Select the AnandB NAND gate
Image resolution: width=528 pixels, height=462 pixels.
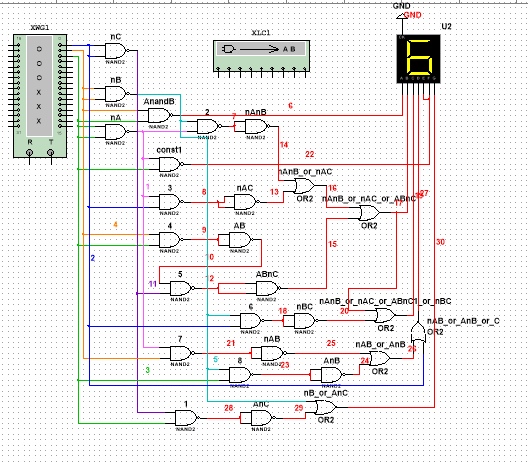click(x=159, y=116)
